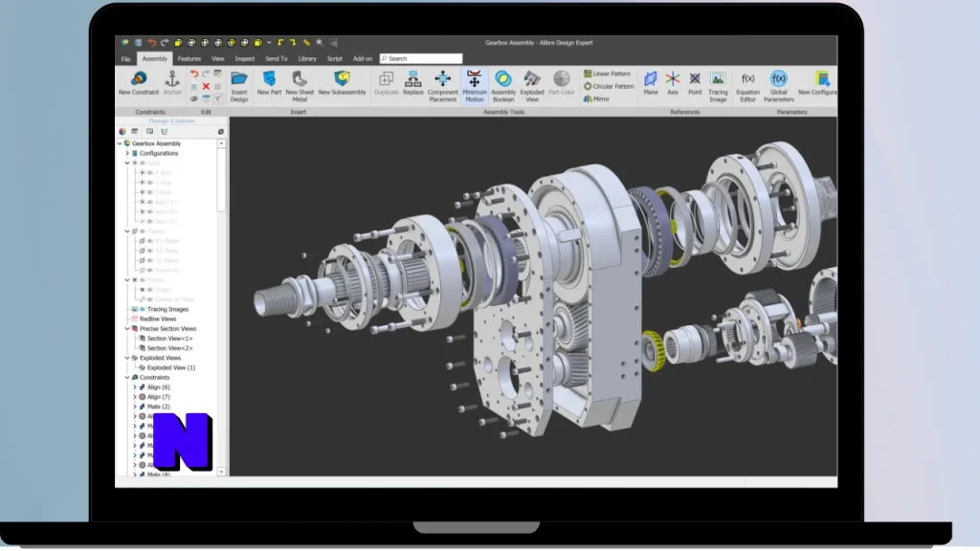Click the Save icon in quick access toolbar
980x551 pixels.
pos(138,42)
